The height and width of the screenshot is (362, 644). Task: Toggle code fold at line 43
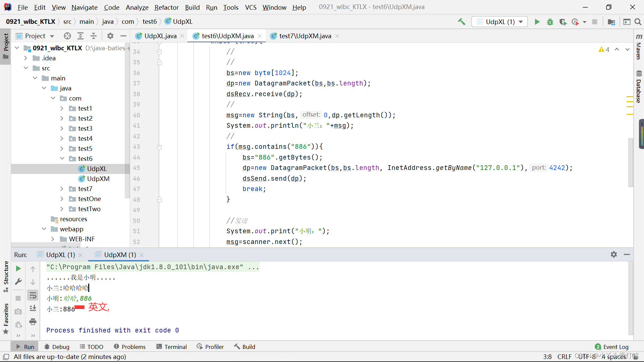pyautogui.click(x=160, y=147)
